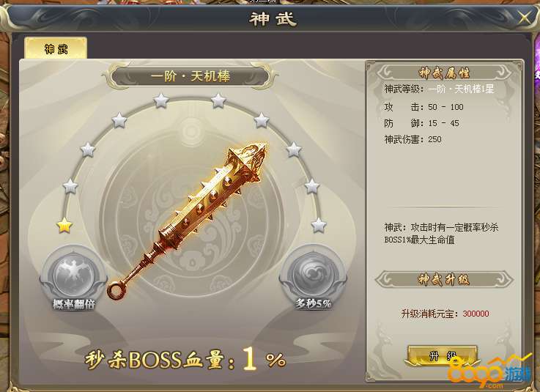
Task: Click the fourth silver star on left arc
Action: point(119,121)
